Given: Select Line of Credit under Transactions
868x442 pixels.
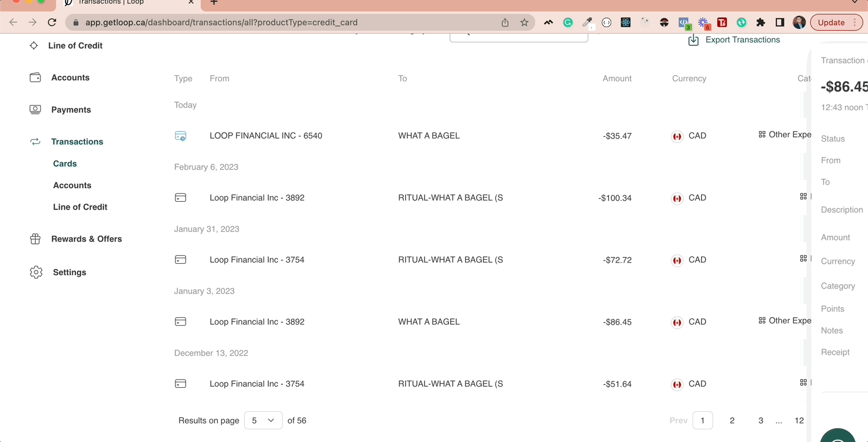Looking at the screenshot, I should 80,207.
